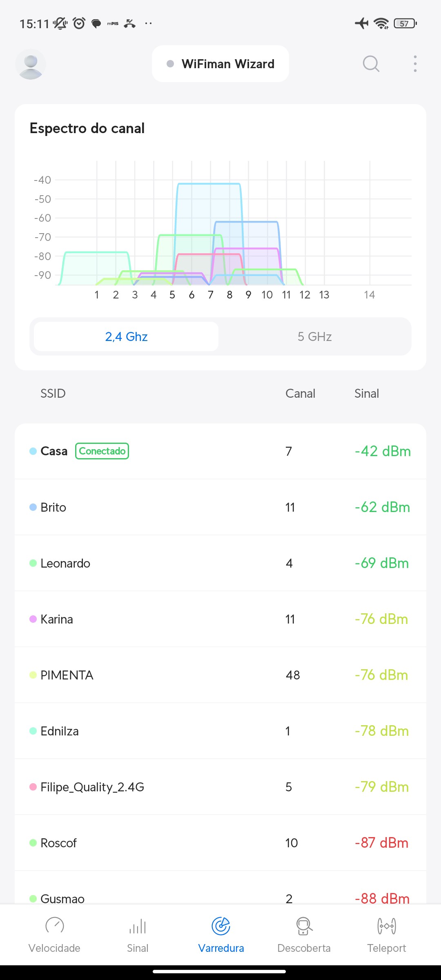Open the PIMENTA network details
This screenshot has height=980, width=441.
click(220, 675)
